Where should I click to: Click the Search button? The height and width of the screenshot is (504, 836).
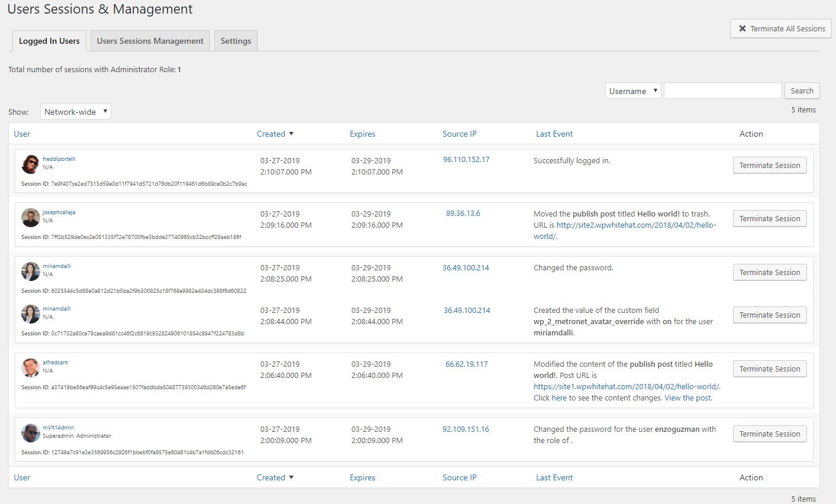tap(802, 91)
